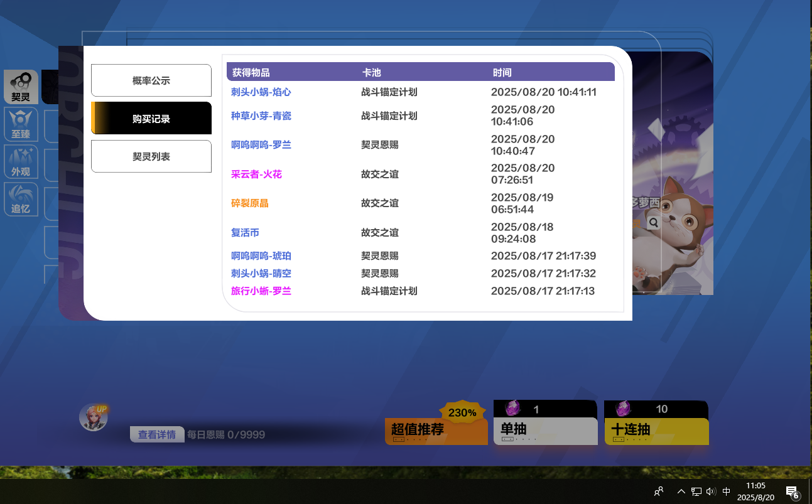Viewport: 812px width, 504px height.
Task: Click the timestamp 2025/08/17 21:17:13
Action: pyautogui.click(x=543, y=291)
